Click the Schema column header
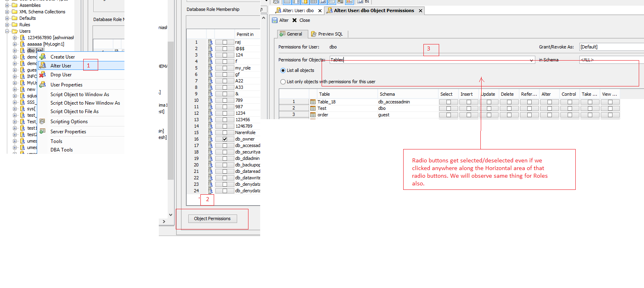Image resolution: width=644 pixels, height=288 pixels. (408, 94)
